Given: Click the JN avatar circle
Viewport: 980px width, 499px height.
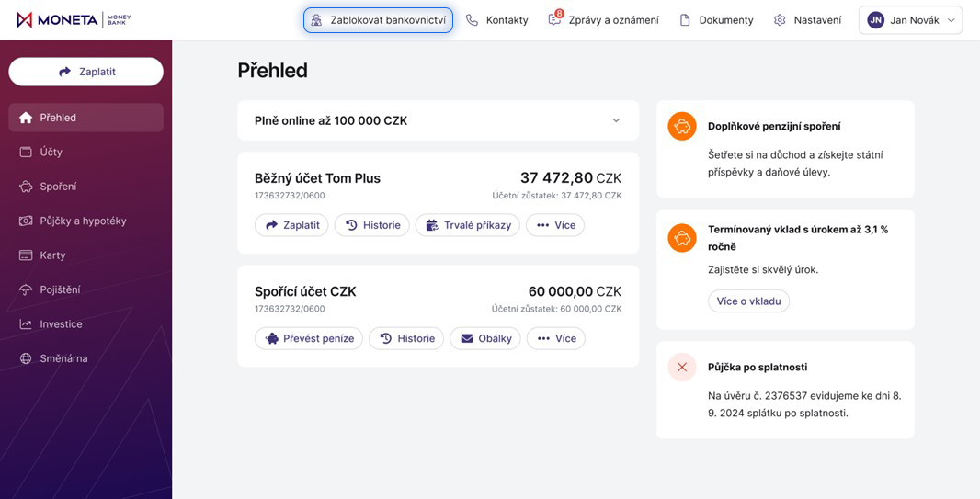Looking at the screenshot, I should click(x=875, y=20).
